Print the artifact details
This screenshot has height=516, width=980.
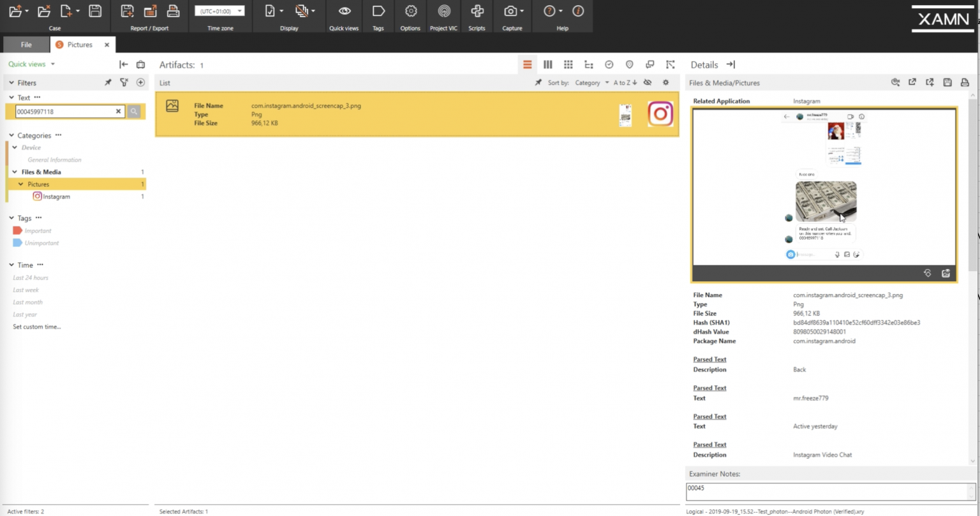[965, 82]
